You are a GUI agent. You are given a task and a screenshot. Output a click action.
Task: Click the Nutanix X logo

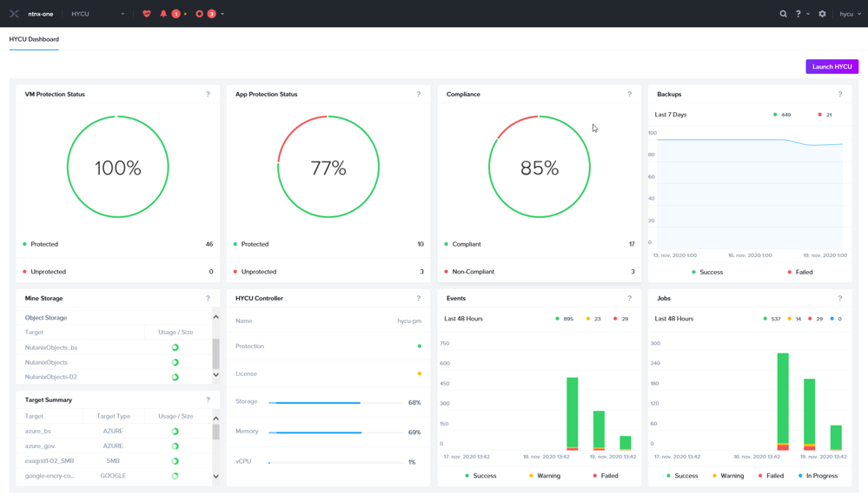(x=13, y=12)
